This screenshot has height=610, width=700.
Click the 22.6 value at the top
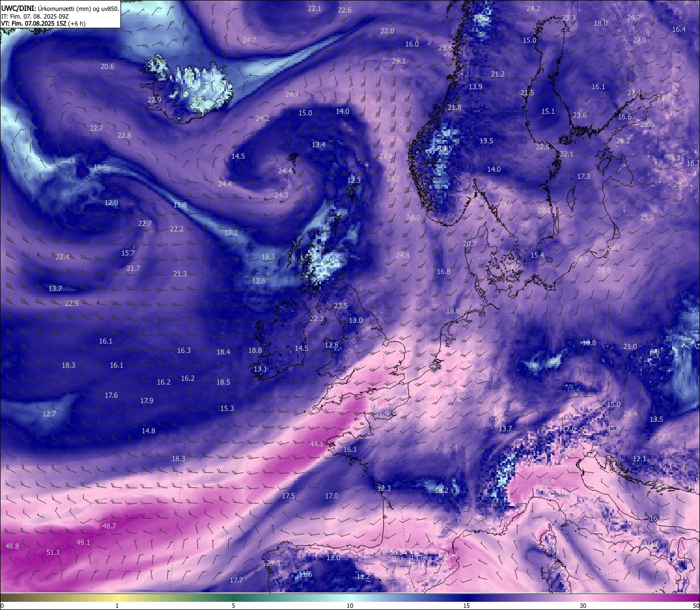(345, 10)
